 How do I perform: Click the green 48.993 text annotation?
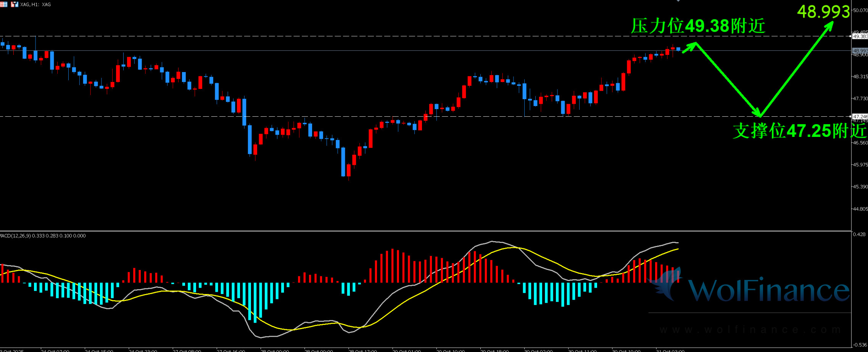pyautogui.click(x=823, y=11)
